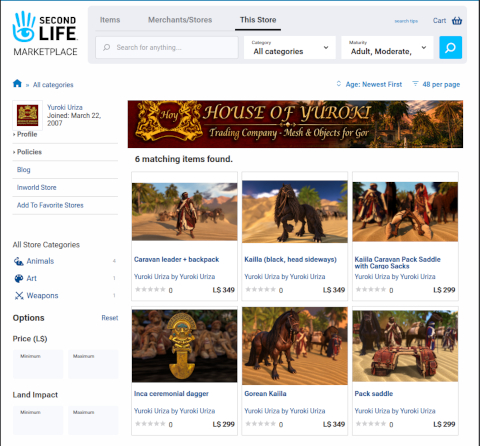Click the Search for anything field
Screen dimensions: 480x446
pyautogui.click(x=167, y=48)
